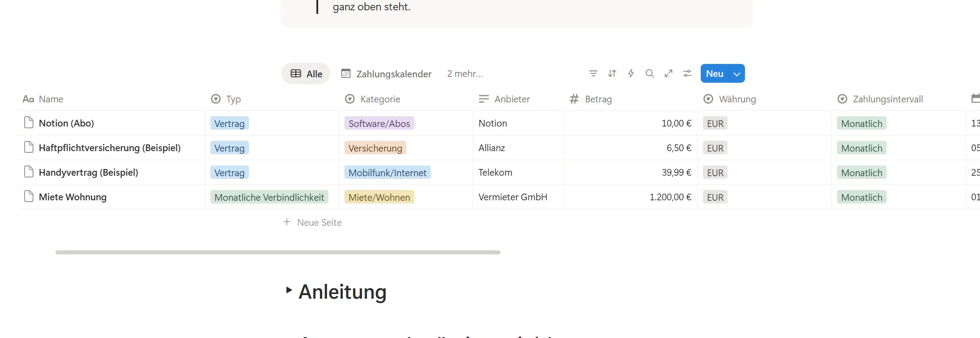Open the Handyvertrag (Beispiel) page
Viewport: 980px width, 338px height.
(88, 172)
